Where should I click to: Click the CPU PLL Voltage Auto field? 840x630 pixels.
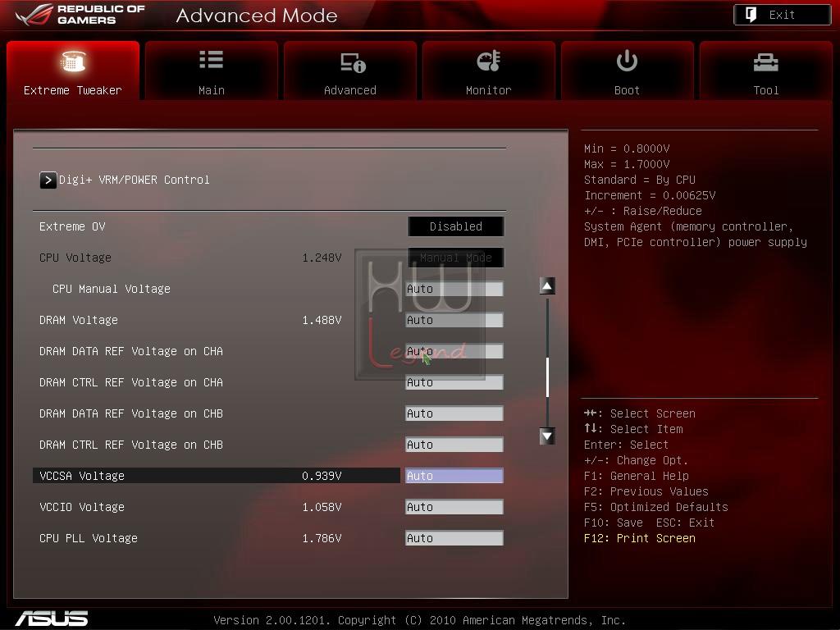click(x=454, y=538)
